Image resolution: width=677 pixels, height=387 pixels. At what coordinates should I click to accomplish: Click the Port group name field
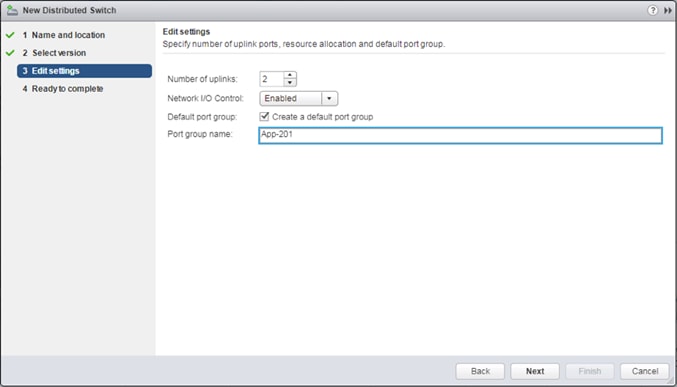460,135
